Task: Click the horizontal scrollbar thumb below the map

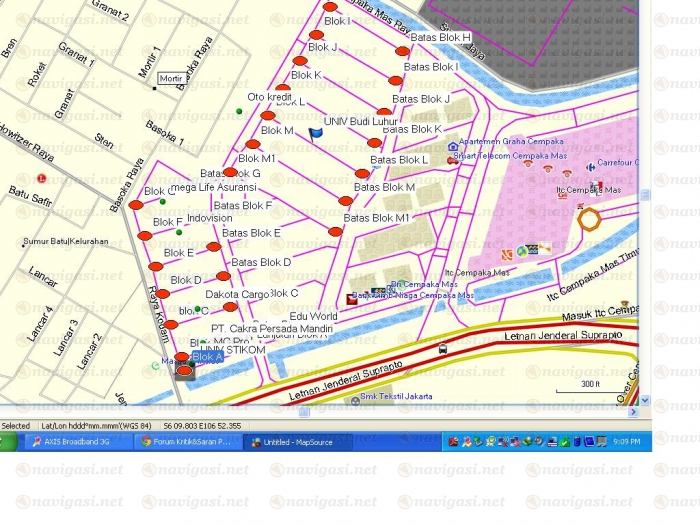Action: (304, 411)
